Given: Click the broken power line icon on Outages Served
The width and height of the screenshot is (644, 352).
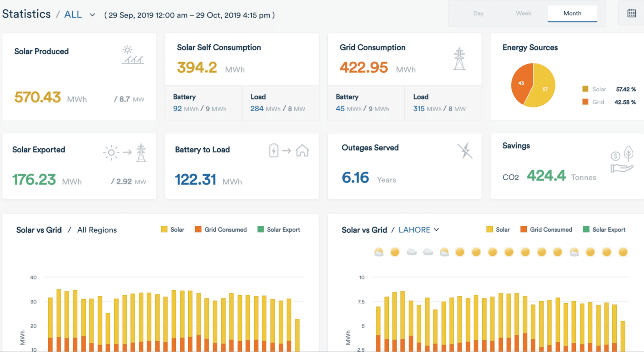Looking at the screenshot, I should (x=465, y=150).
